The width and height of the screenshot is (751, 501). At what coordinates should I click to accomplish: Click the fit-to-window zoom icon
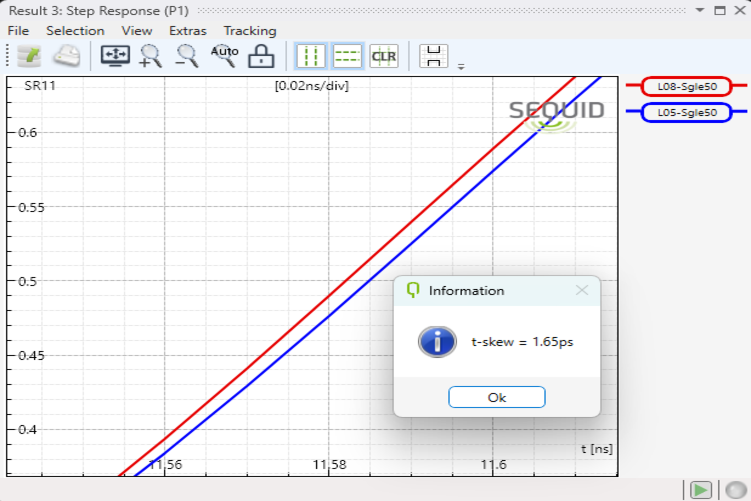point(115,56)
